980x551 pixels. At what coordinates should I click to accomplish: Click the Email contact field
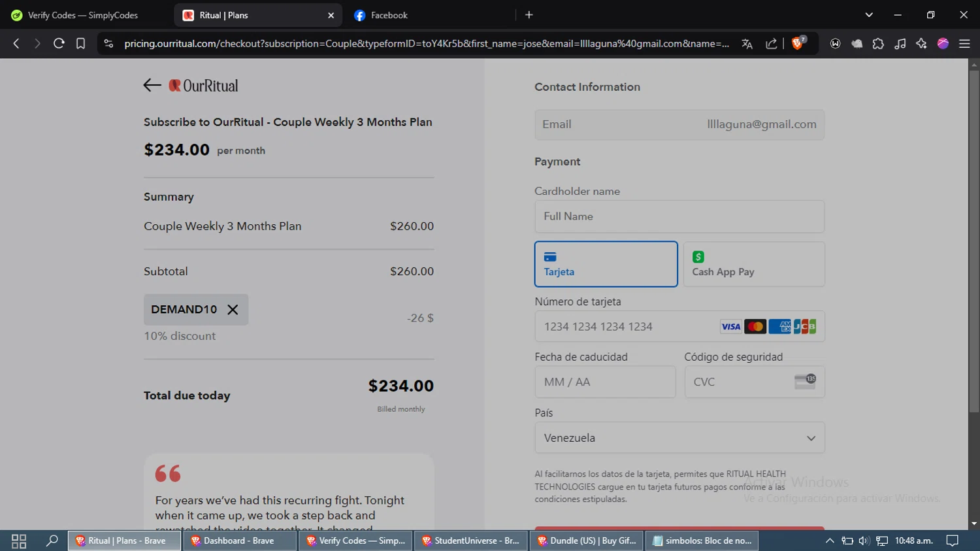click(x=679, y=124)
